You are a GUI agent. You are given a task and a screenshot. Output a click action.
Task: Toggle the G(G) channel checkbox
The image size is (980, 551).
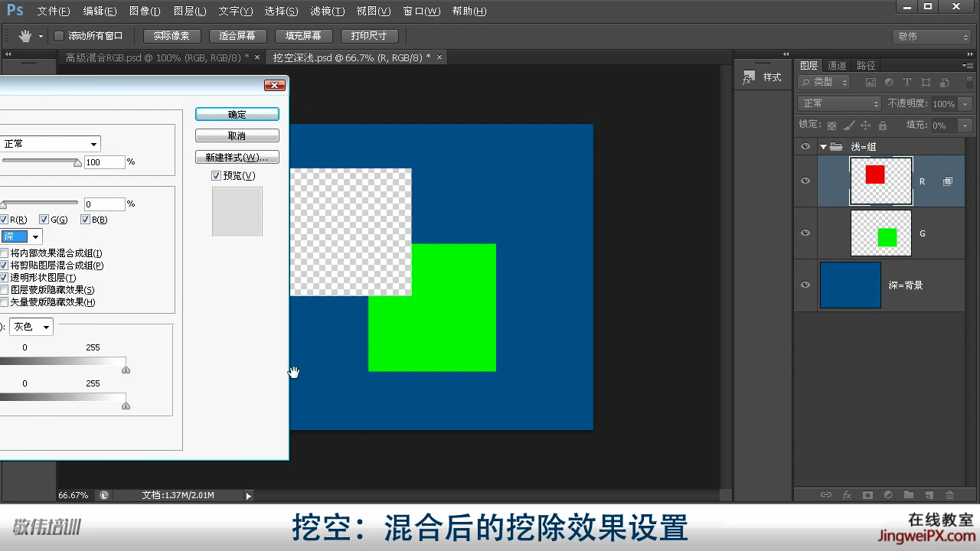[x=44, y=220]
